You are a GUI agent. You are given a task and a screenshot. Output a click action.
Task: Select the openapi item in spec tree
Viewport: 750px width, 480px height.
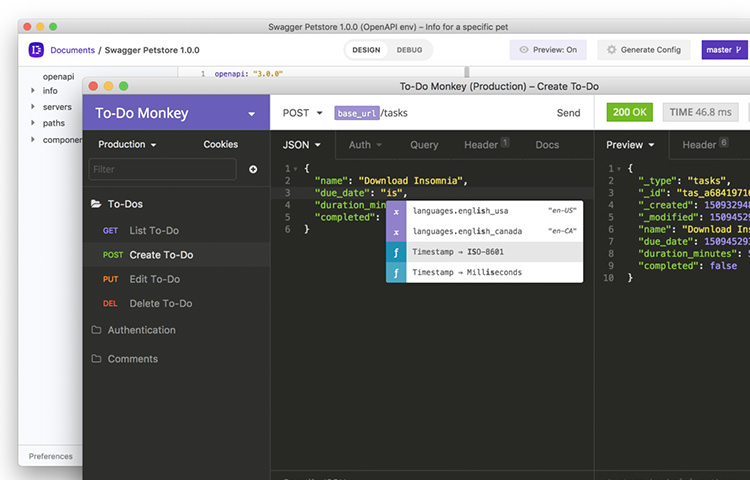[x=58, y=76]
